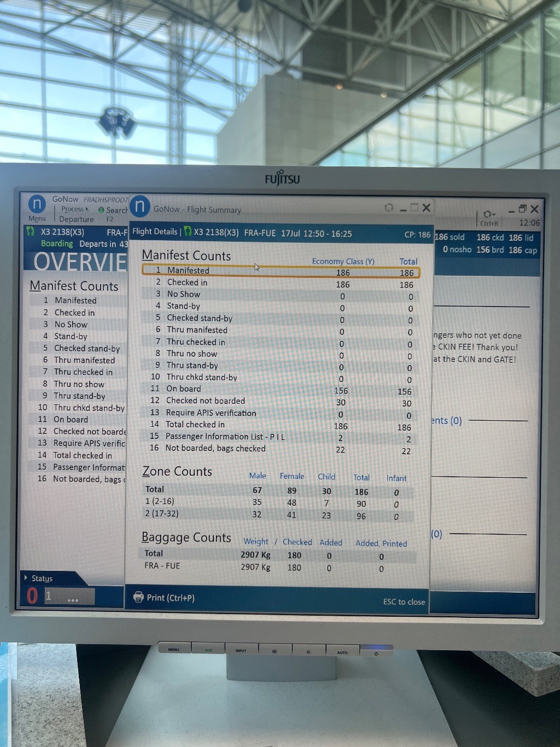Image resolution: width=560 pixels, height=747 pixels.
Task: Click the green Search indicator icon
Action: (x=101, y=210)
